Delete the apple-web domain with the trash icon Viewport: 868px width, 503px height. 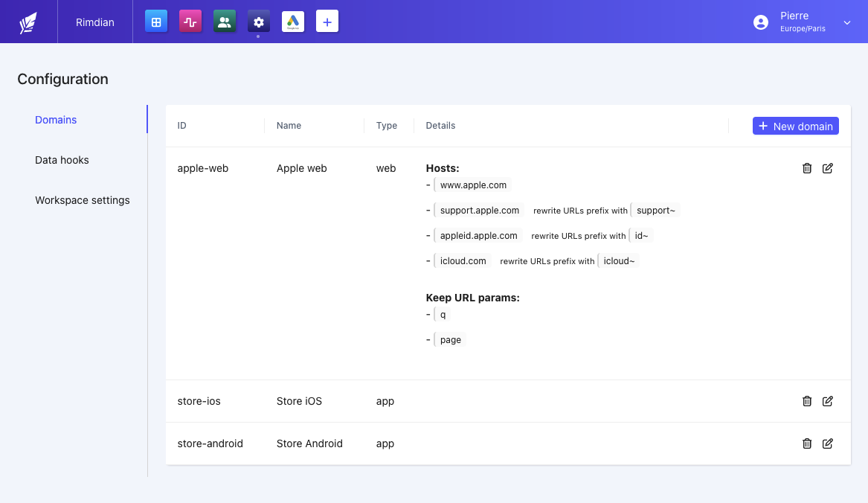coord(807,168)
